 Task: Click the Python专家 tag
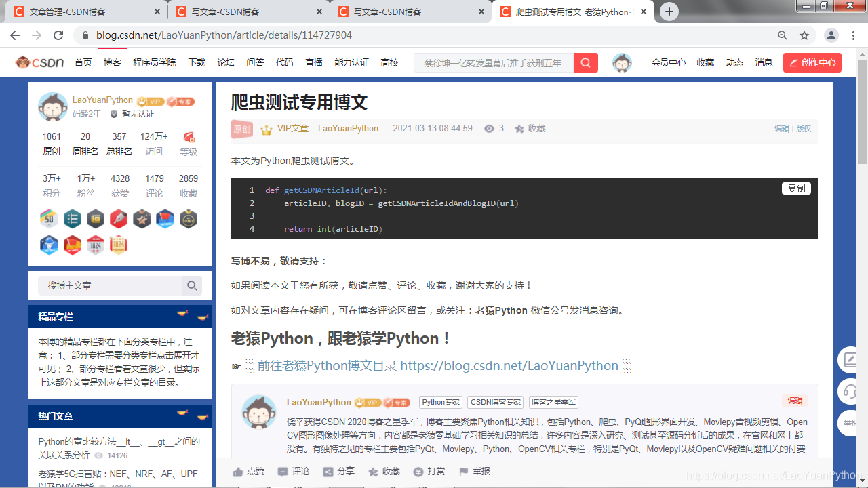point(441,402)
